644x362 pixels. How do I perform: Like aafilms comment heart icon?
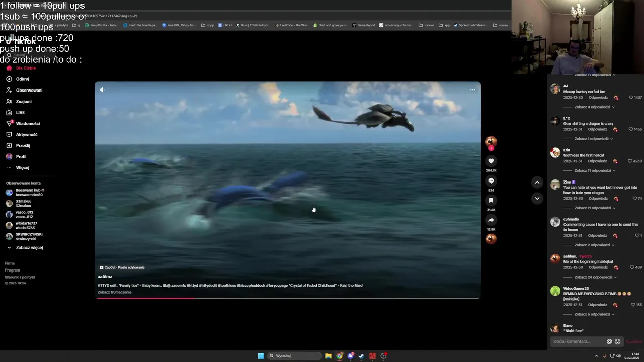pos(632,267)
